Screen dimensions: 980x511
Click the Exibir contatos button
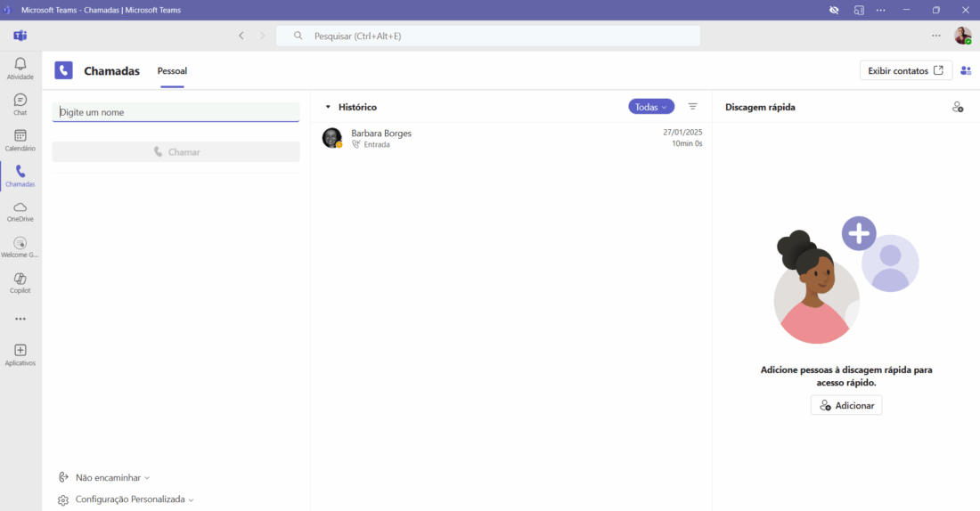click(906, 70)
